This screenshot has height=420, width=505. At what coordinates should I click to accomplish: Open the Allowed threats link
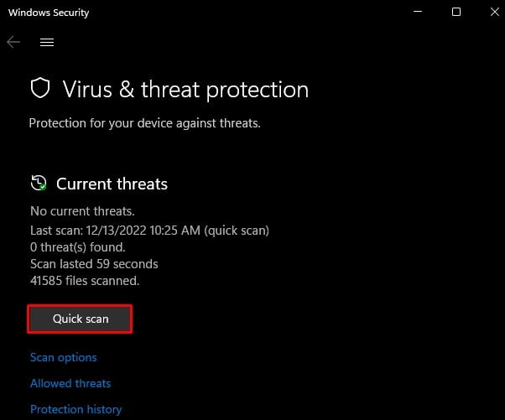point(70,383)
